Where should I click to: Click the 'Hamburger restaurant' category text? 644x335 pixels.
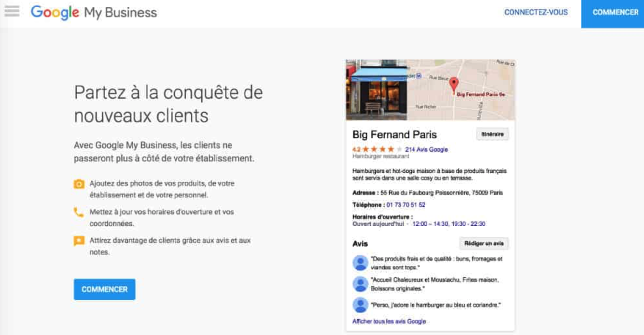tap(381, 156)
